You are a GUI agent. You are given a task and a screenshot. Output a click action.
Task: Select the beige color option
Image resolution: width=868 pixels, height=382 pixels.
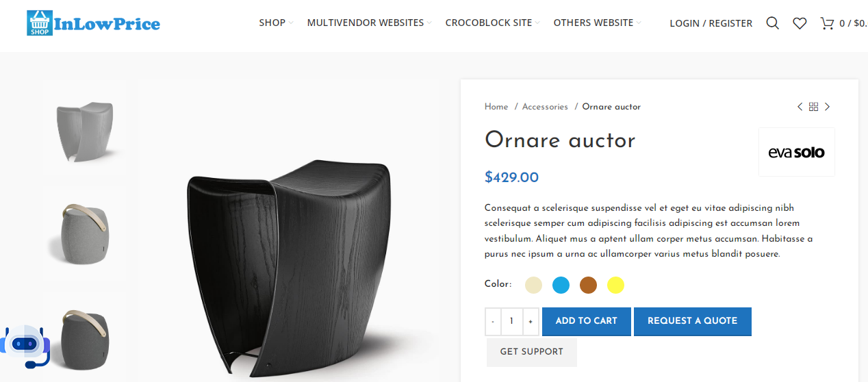pyautogui.click(x=533, y=285)
